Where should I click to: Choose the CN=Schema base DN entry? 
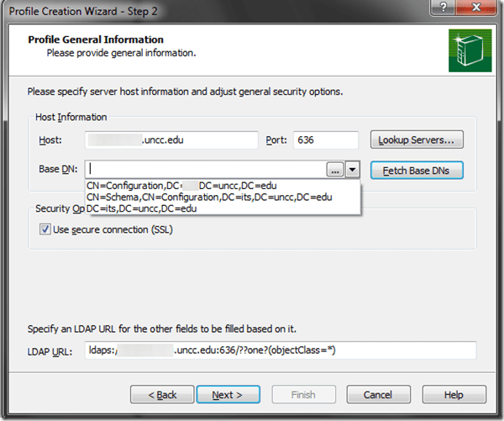coord(209,197)
